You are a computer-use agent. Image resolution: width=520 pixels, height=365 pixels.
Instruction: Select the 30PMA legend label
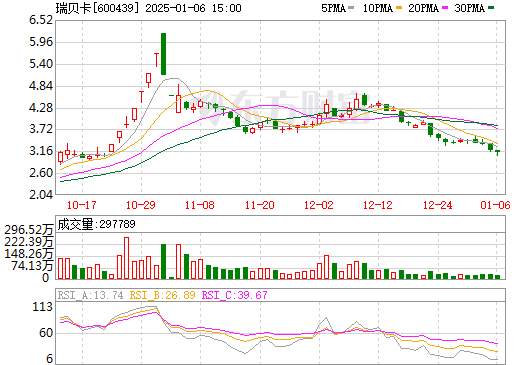tap(470, 8)
